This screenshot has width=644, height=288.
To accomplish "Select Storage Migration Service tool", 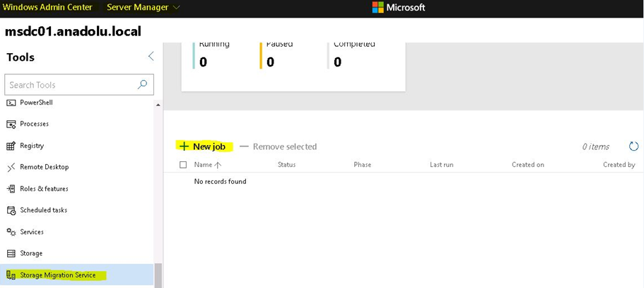I will [77, 275].
